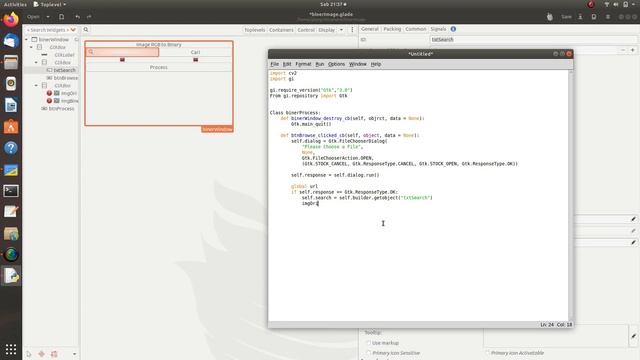
Task: Select txtSearch in widget tree
Action: tap(64, 70)
